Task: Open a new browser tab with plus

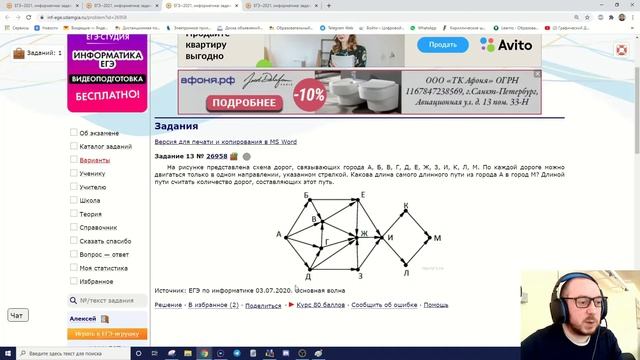Action: 329,6
